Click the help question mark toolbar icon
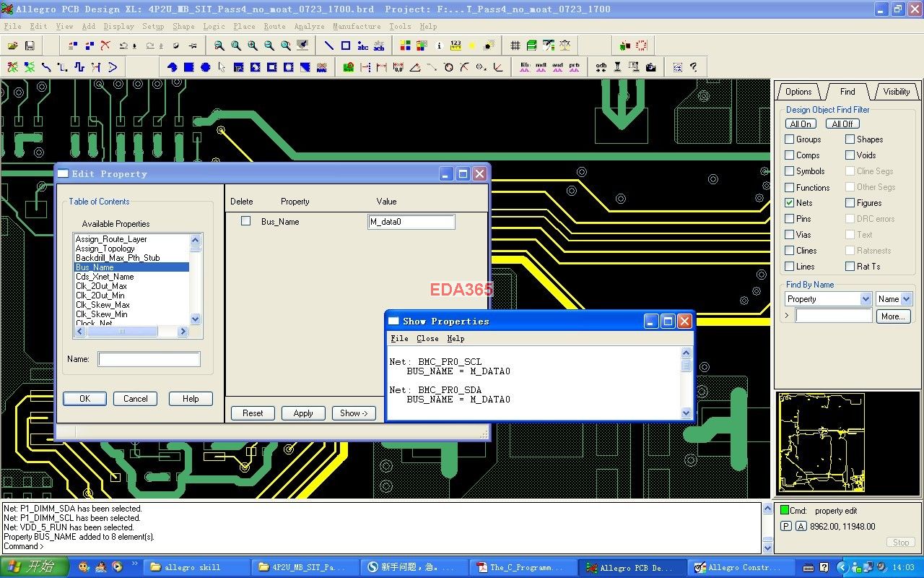The image size is (924, 578). (694, 67)
